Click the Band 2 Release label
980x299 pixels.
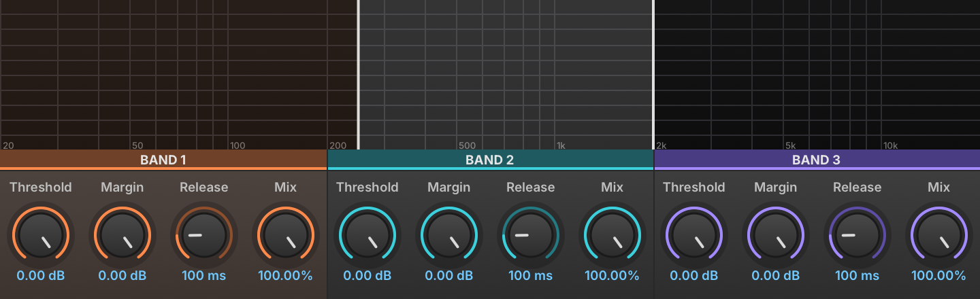[531, 187]
